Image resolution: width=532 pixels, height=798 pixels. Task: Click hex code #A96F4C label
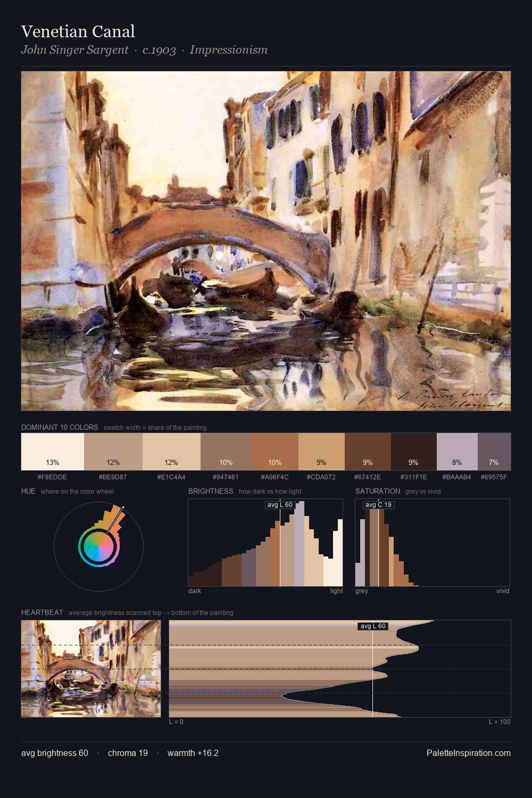[275, 477]
